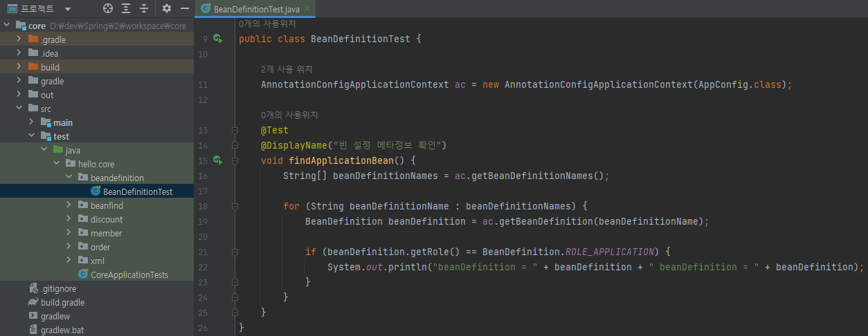Expand the order package

tap(69, 247)
